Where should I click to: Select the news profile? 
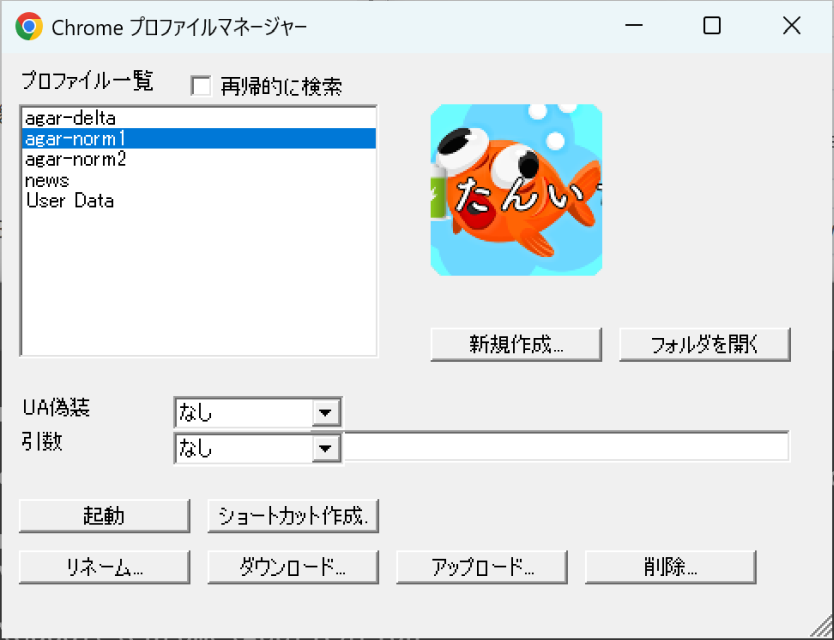[x=45, y=180]
